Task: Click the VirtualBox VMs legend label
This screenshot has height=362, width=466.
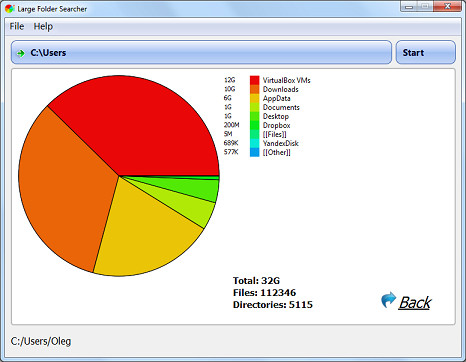Action: coord(286,80)
